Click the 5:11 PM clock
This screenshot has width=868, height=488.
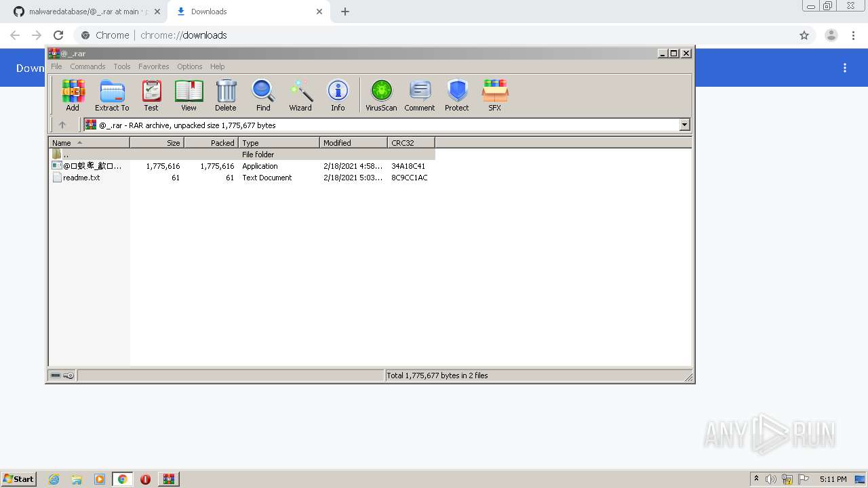tap(833, 479)
